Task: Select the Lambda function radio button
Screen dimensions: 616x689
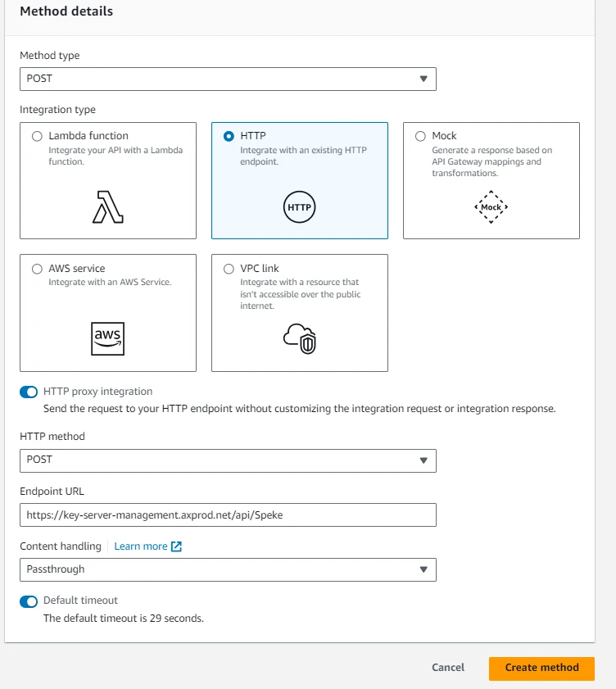Action: click(x=37, y=136)
